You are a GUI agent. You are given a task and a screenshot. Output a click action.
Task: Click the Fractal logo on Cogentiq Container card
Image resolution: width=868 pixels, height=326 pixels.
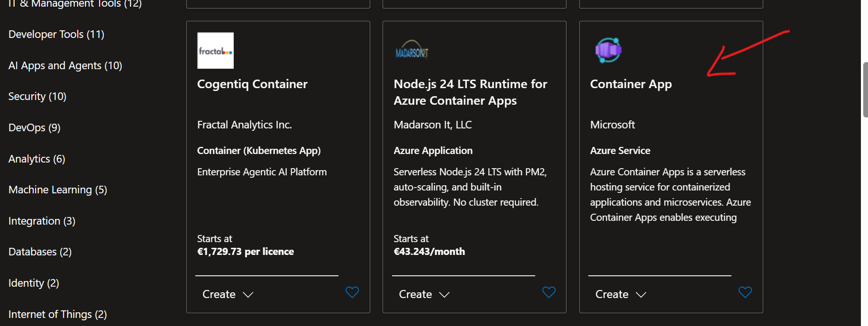pyautogui.click(x=215, y=51)
